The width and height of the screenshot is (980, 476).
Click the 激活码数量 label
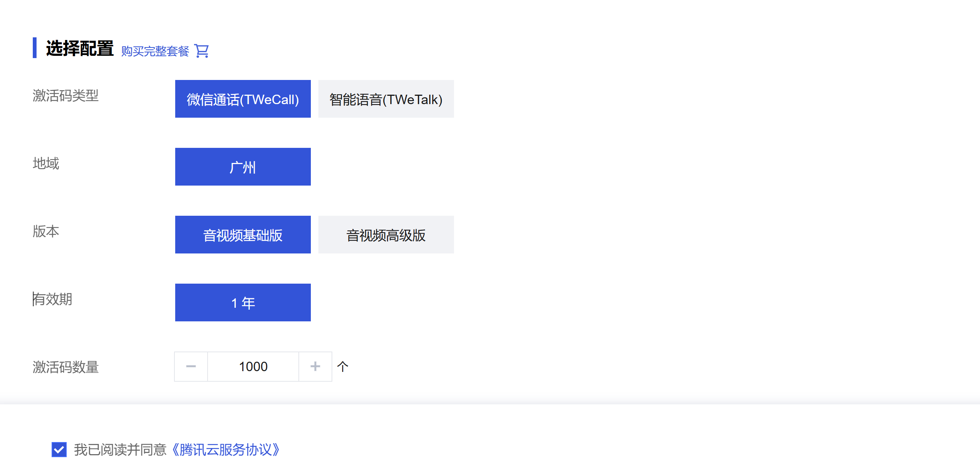click(x=66, y=367)
